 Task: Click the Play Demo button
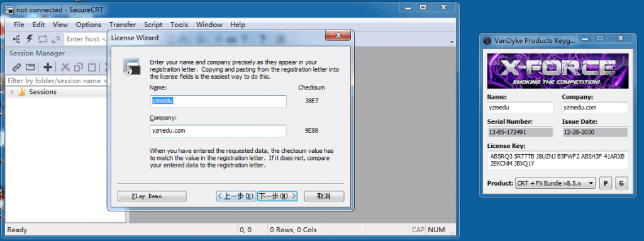152,196
